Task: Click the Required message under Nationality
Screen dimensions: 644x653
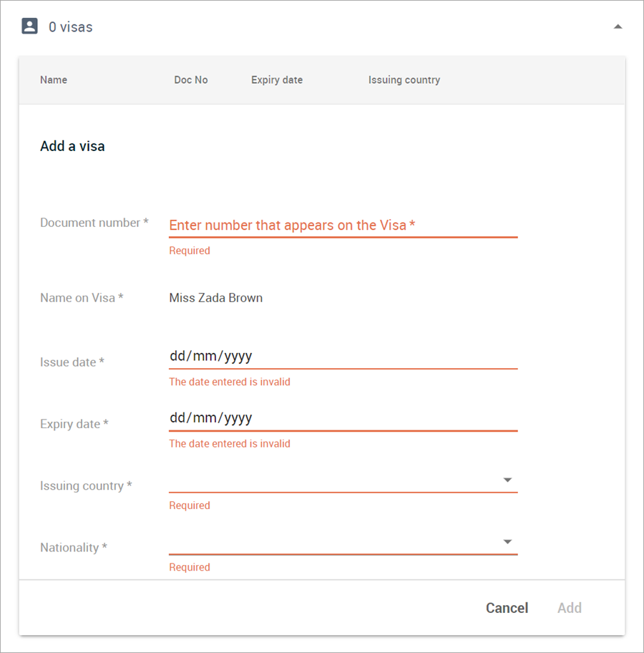Action: click(x=190, y=567)
